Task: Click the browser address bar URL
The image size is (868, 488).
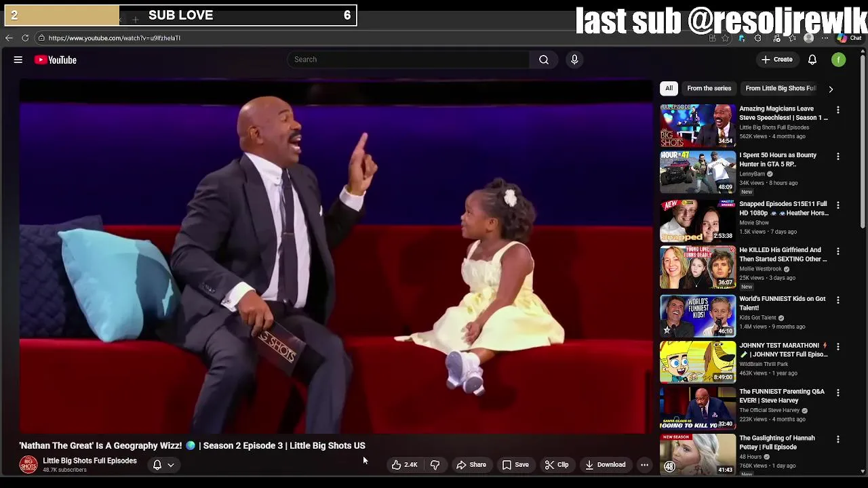Action: (115, 38)
